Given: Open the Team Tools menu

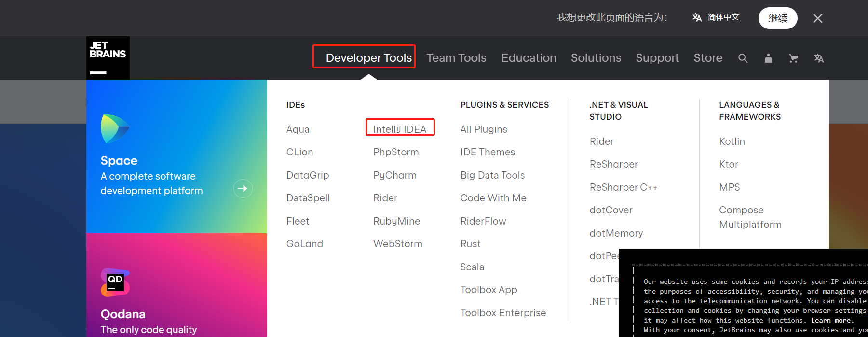Looking at the screenshot, I should click(x=456, y=58).
